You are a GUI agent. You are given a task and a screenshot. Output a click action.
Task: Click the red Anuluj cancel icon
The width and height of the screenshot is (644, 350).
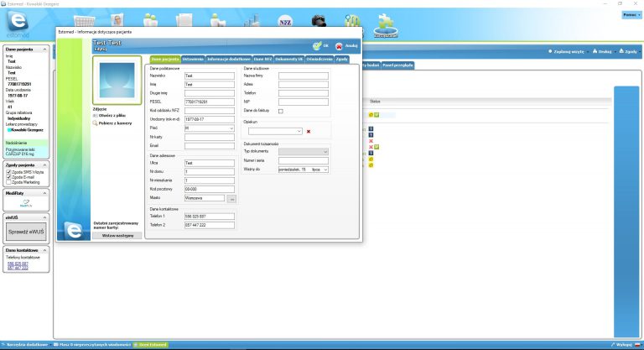click(339, 46)
